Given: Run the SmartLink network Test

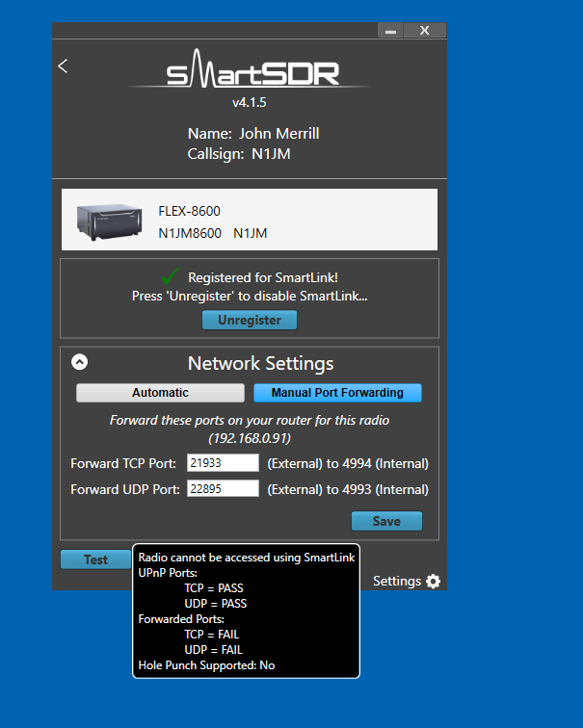Looking at the screenshot, I should click(95, 559).
